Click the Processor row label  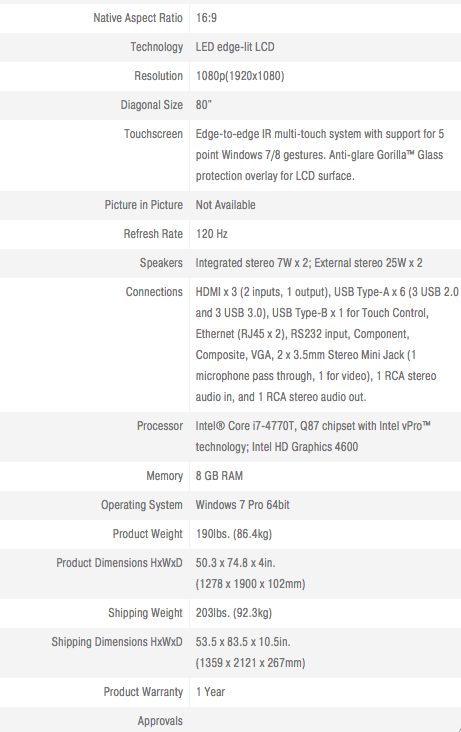160,426
